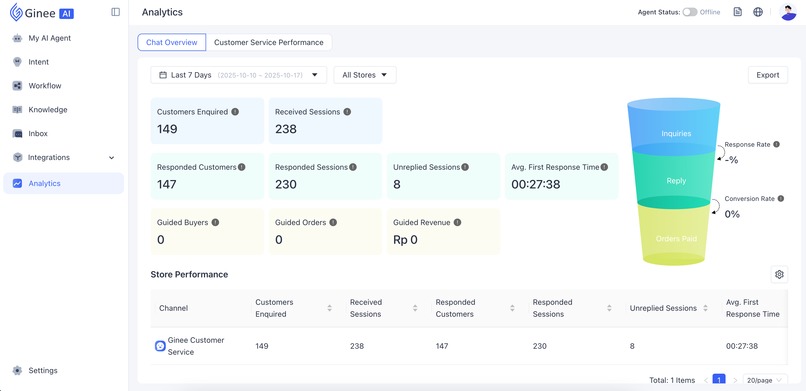
Task: Click the Guided Revenue info icon
Action: [x=457, y=222]
